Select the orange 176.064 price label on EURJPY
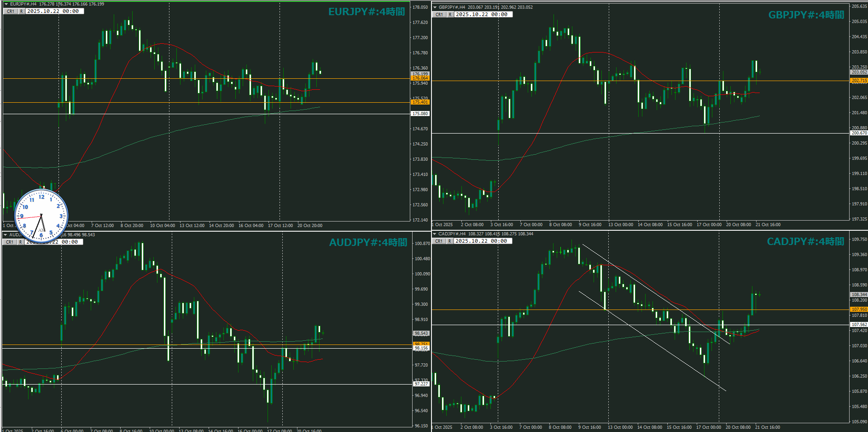 coord(420,78)
